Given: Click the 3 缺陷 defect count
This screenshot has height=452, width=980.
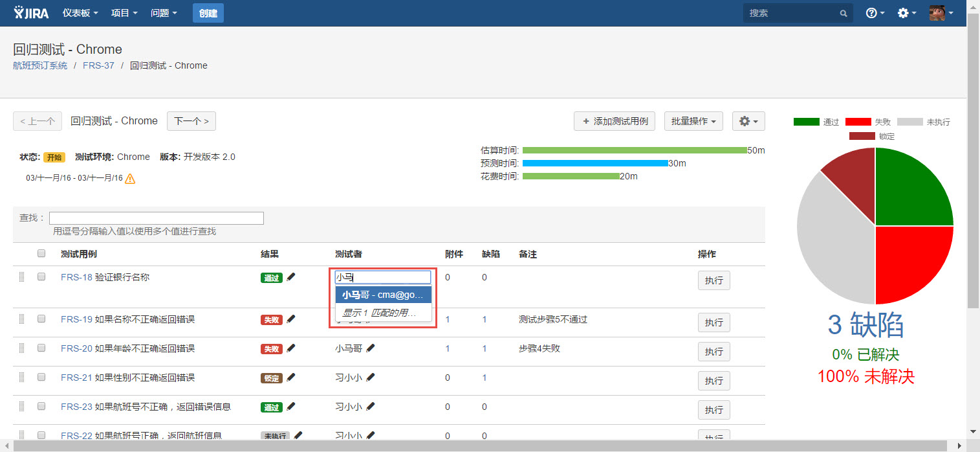Looking at the screenshot, I should [x=866, y=325].
